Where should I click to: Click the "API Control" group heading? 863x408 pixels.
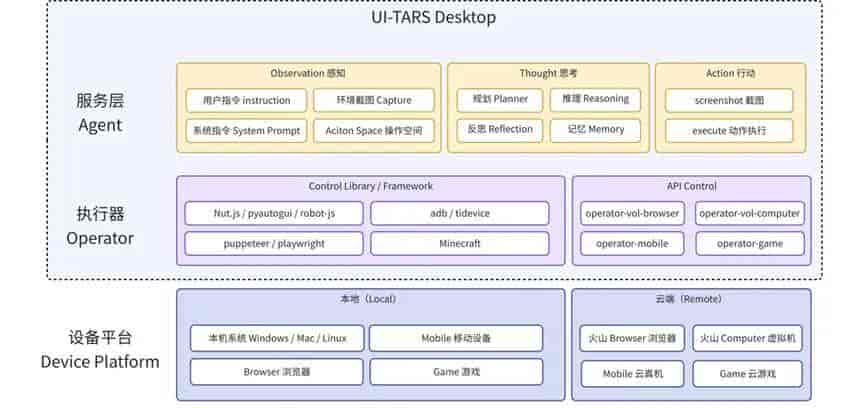[691, 186]
